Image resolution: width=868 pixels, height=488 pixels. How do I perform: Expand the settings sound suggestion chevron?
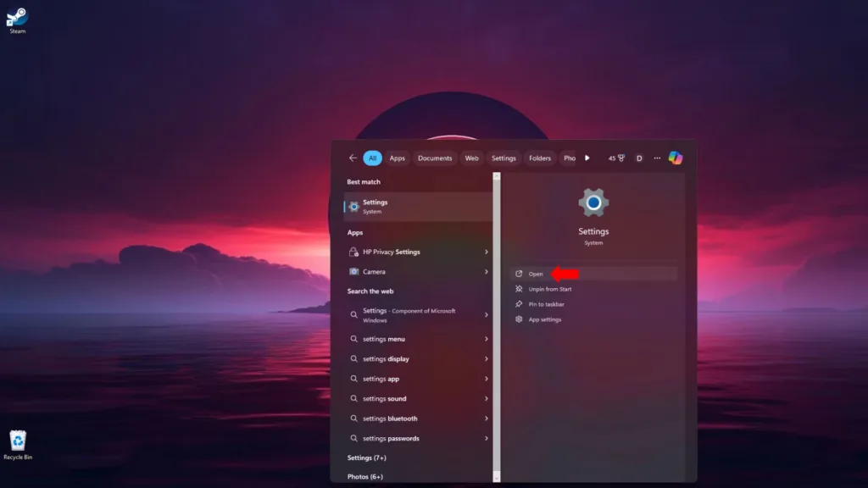[x=486, y=398]
